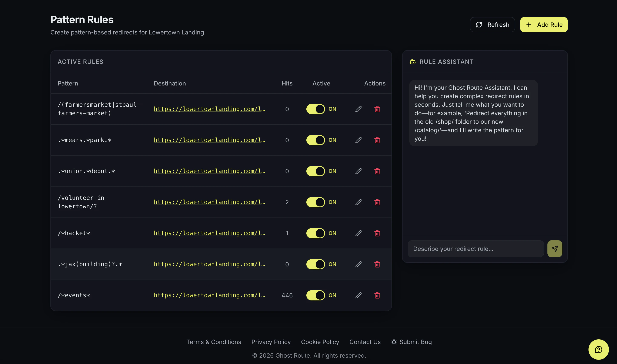The image size is (617, 364).
Task: Click the Refresh button
Action: (x=492, y=25)
